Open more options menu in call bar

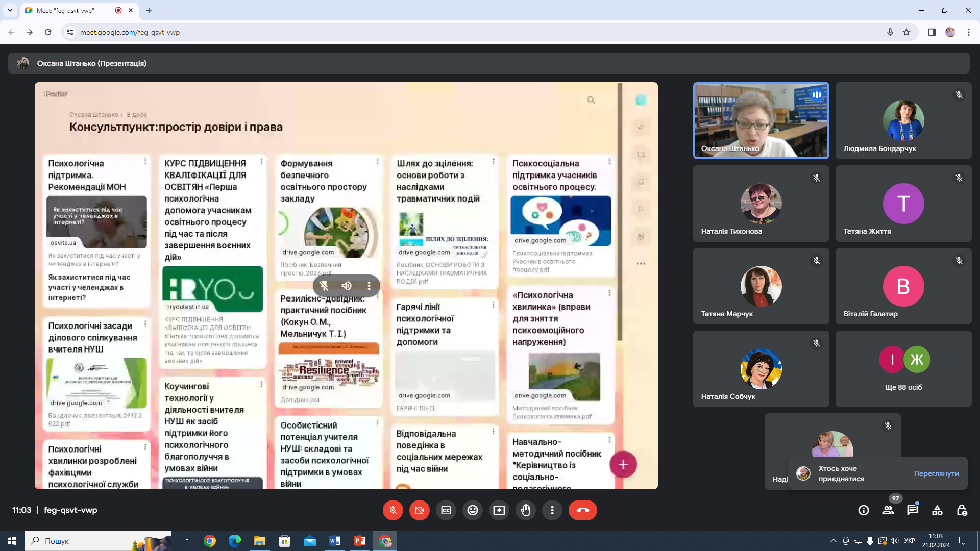[x=552, y=510]
